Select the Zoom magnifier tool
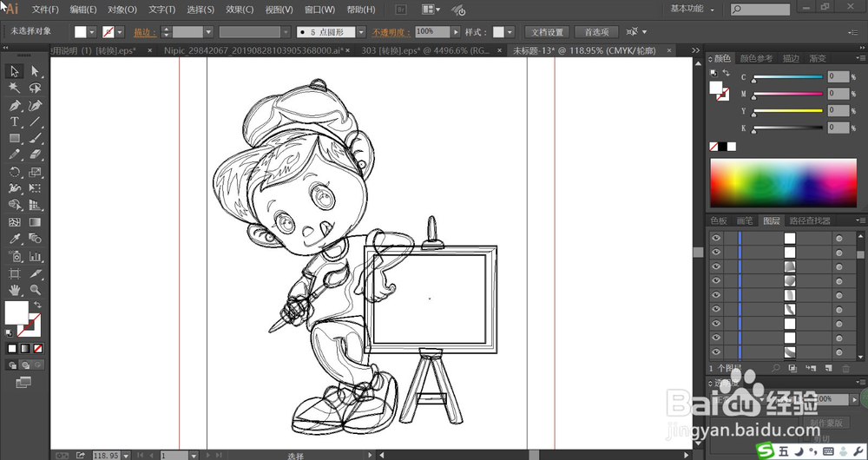The image size is (868, 460). pyautogui.click(x=36, y=290)
